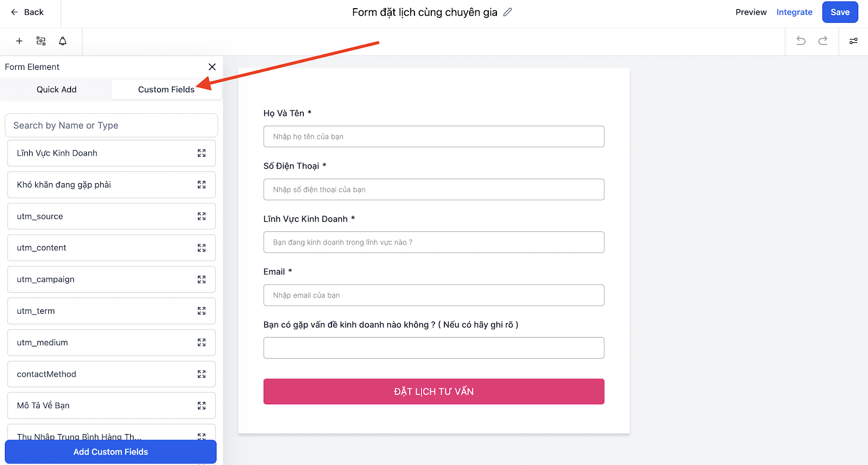Click drag handle icon for utm_source field
Viewport: 868px width, 465px height.
[x=202, y=216]
